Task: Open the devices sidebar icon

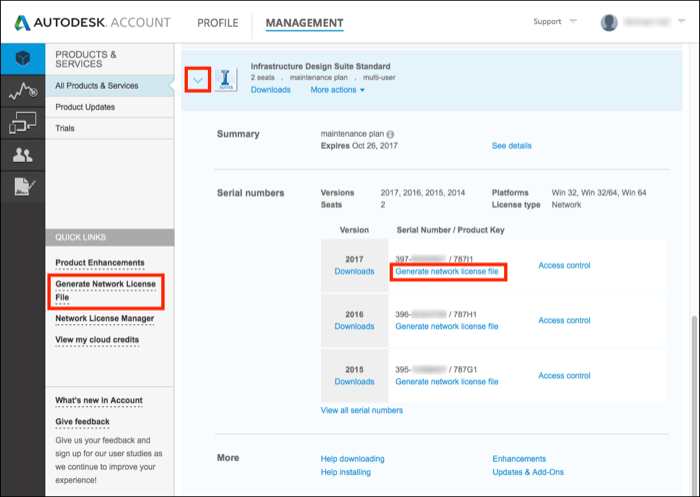Action: 23,123
